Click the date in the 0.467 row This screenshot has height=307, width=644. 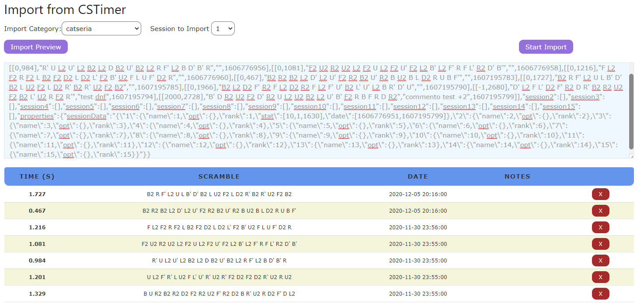coord(418,211)
